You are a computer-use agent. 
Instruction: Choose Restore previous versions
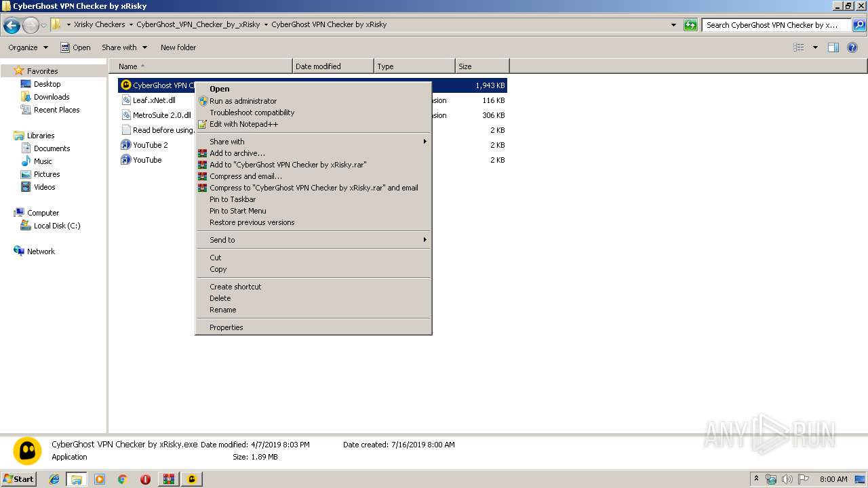pyautogui.click(x=313, y=222)
